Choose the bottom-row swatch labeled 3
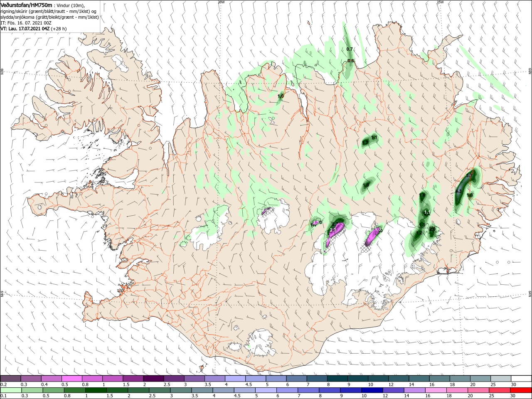This screenshot has width=532, height=399. [x=181, y=390]
